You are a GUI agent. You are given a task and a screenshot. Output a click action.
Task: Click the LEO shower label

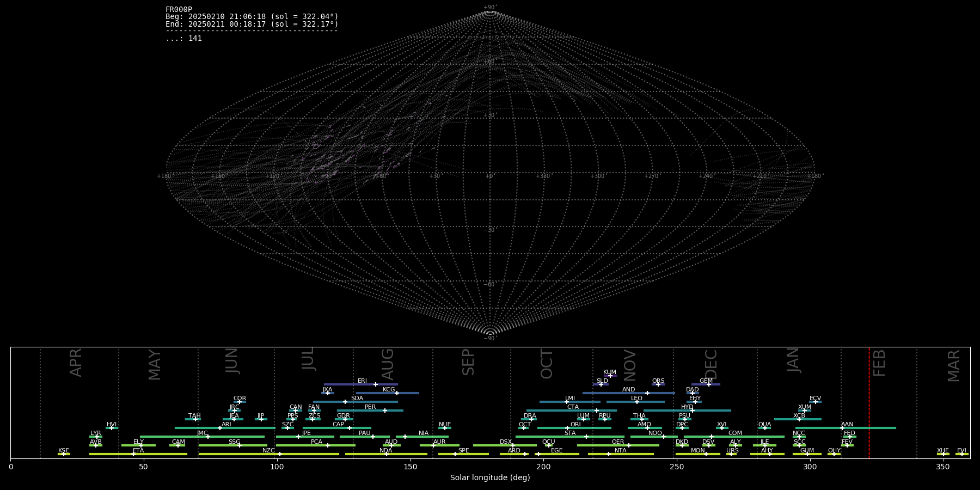point(636,398)
